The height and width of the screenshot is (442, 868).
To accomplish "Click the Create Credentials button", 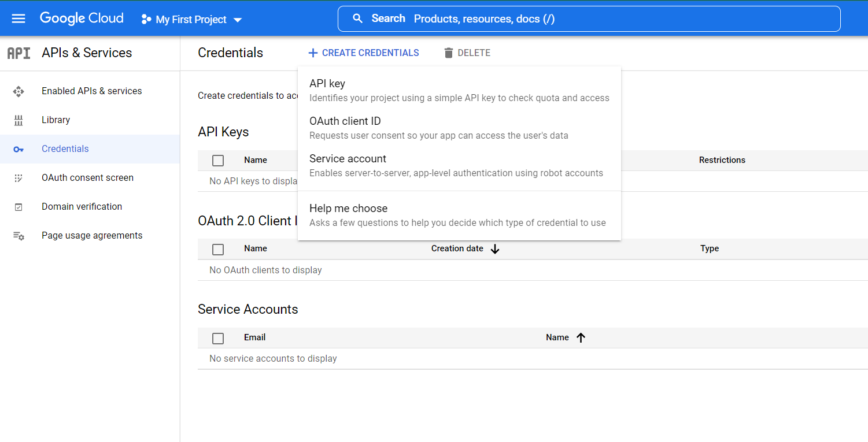I will pyautogui.click(x=364, y=53).
